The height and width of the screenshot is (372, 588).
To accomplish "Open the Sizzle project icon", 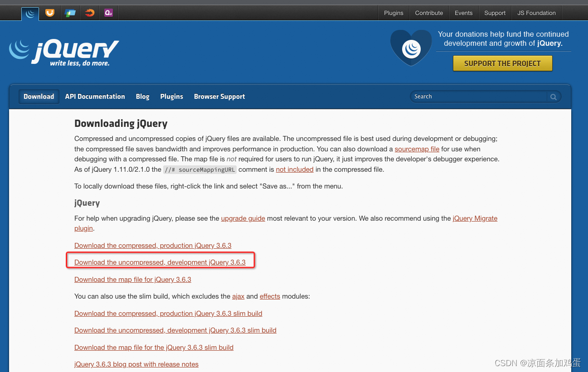I will tap(90, 13).
